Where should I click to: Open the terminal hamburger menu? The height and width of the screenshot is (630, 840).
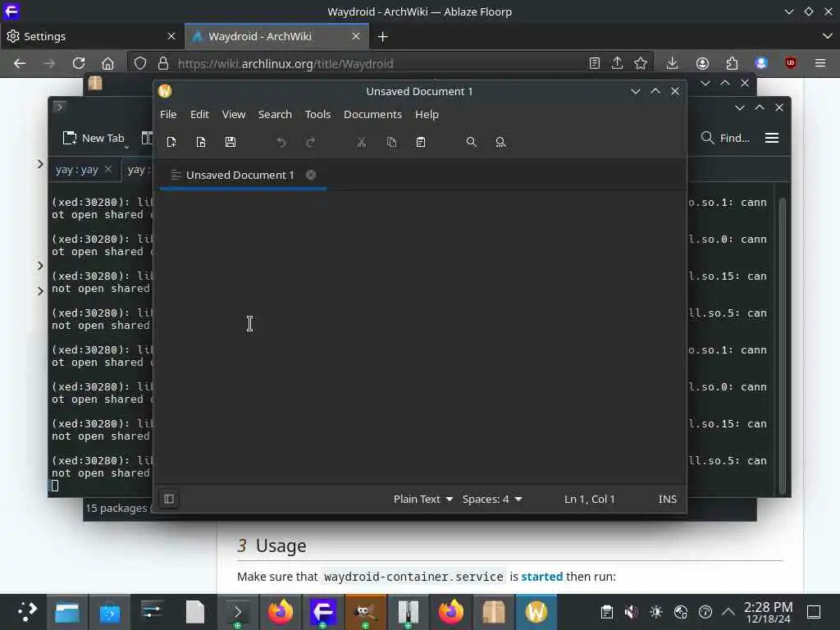click(771, 138)
